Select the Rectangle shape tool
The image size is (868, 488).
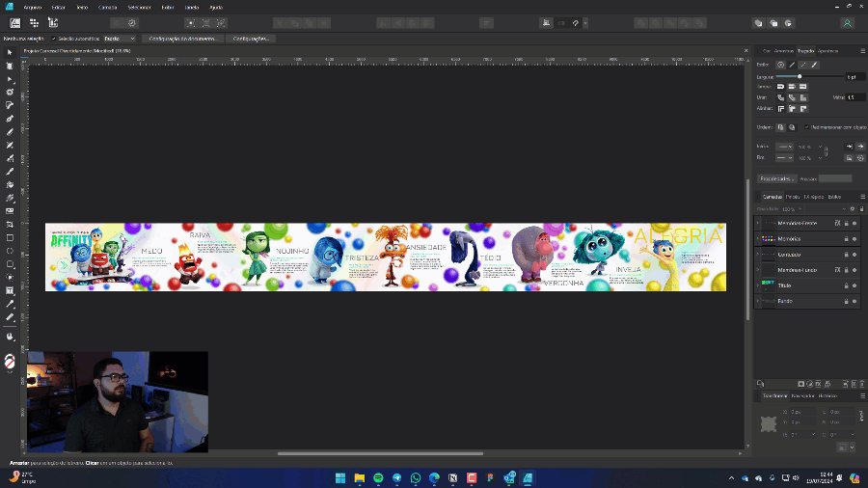click(x=10, y=238)
